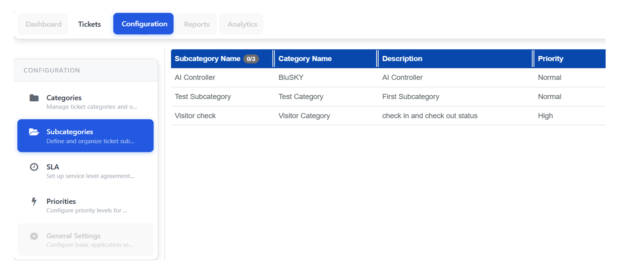The height and width of the screenshot is (270, 644).
Task: Click the SLA clock icon
Action: coord(34,167)
